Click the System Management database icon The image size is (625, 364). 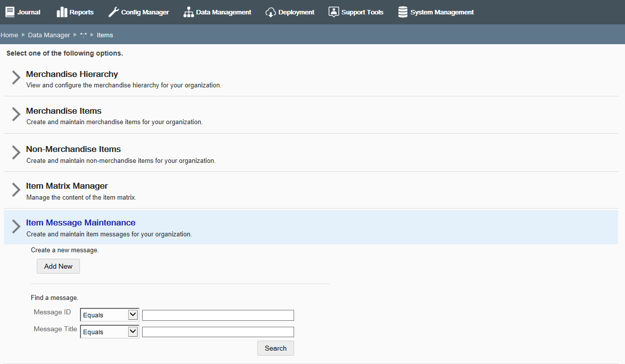(403, 12)
